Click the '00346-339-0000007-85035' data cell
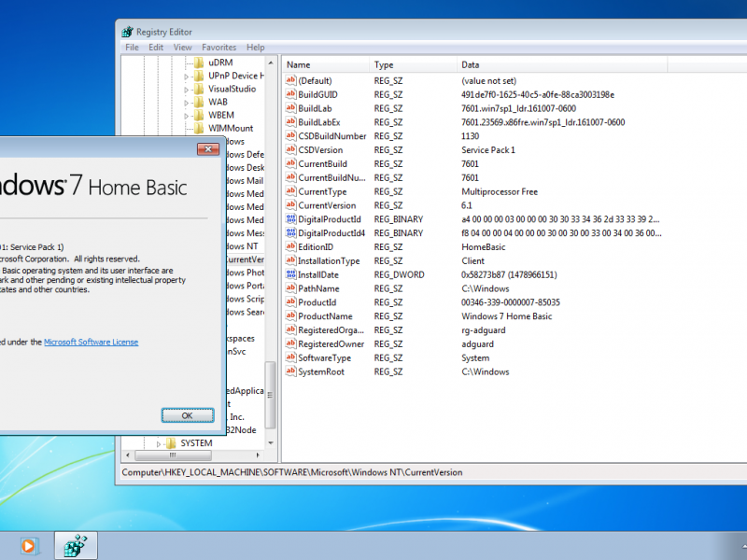The image size is (747, 560). click(x=510, y=302)
